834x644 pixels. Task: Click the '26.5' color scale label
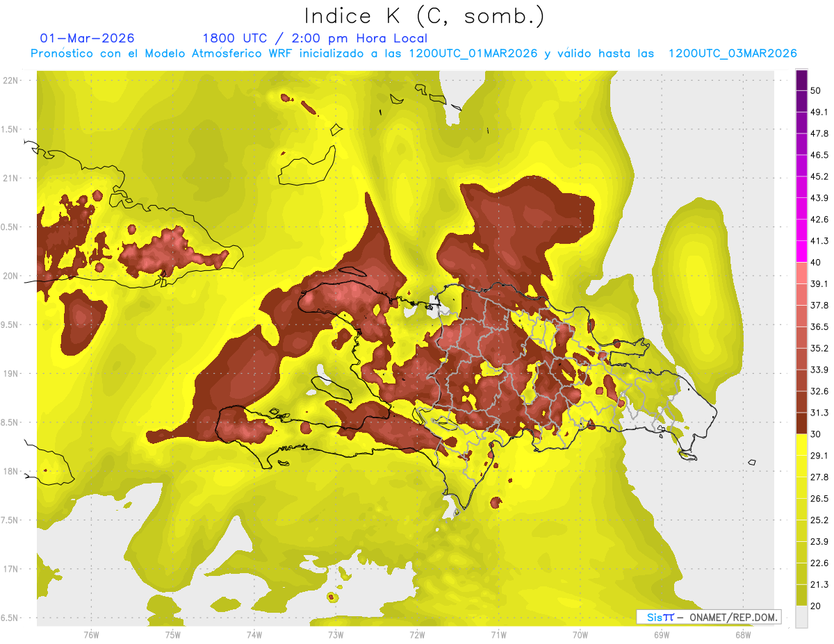pos(819,499)
